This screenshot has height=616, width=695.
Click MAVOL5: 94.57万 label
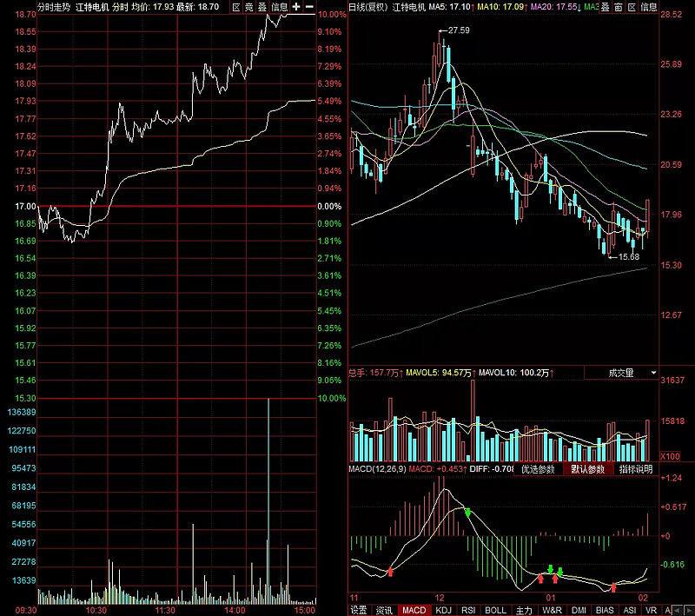(440, 373)
